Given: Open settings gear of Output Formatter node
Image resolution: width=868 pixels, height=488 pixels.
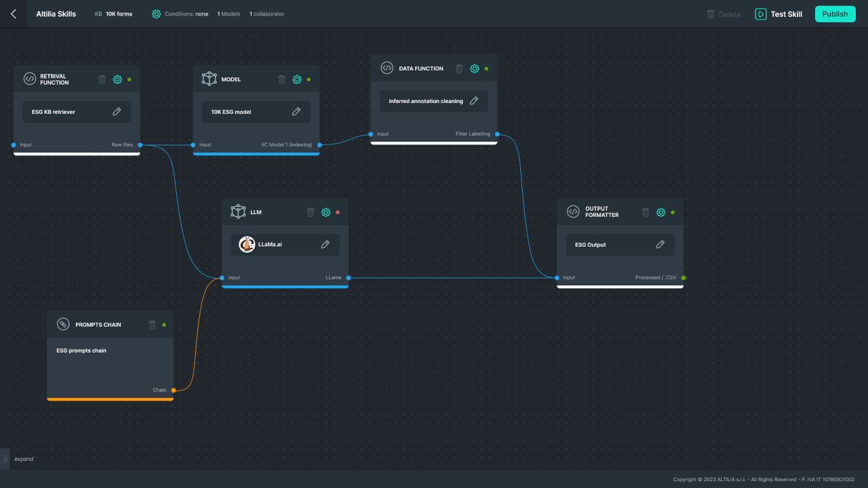Looking at the screenshot, I should click(x=661, y=212).
